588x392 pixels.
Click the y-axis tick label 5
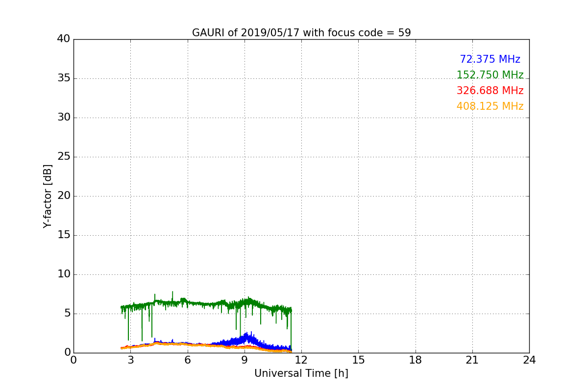tap(67, 314)
